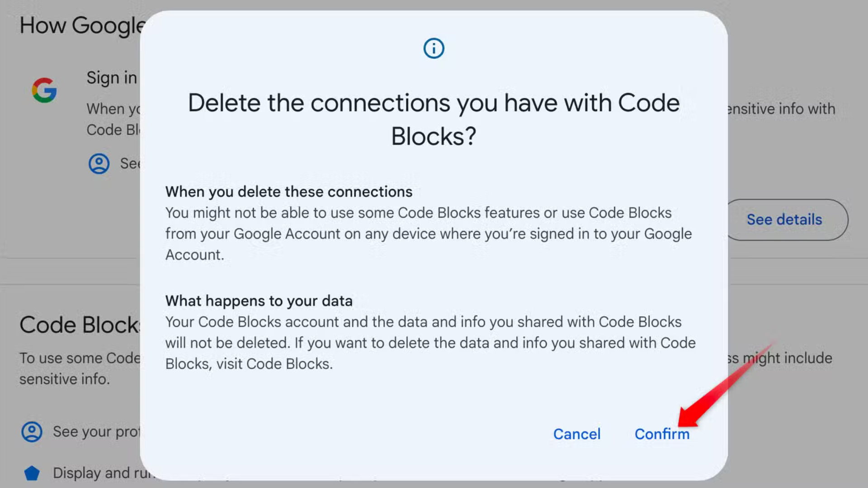Select the G icon in the sign-in row

(x=44, y=90)
